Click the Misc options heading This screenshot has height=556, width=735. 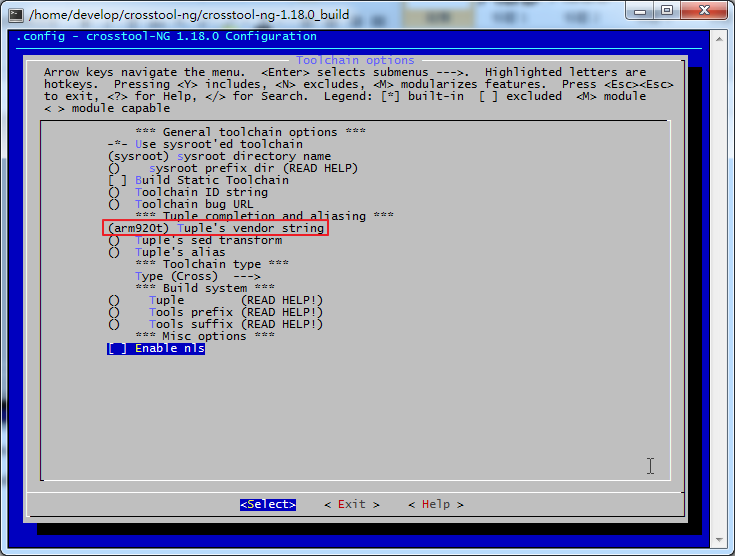click(x=205, y=337)
